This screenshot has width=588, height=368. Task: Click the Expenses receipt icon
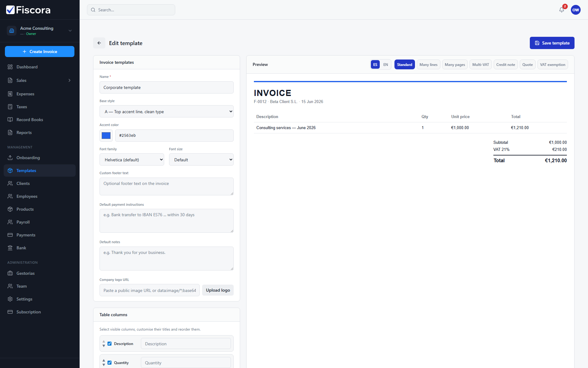pos(10,94)
